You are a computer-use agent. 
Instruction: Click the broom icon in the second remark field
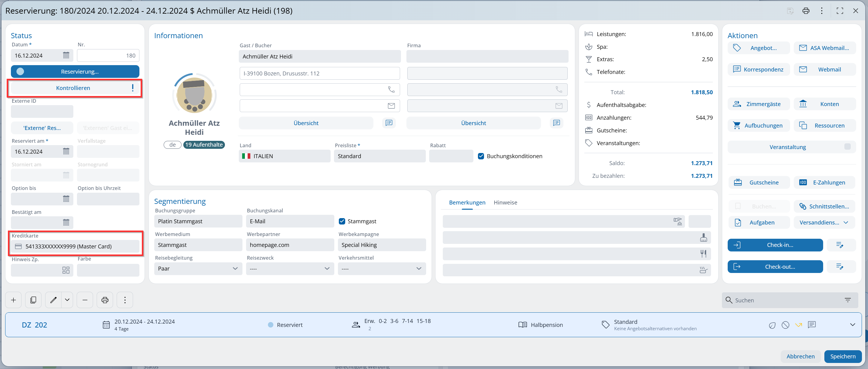(x=703, y=237)
